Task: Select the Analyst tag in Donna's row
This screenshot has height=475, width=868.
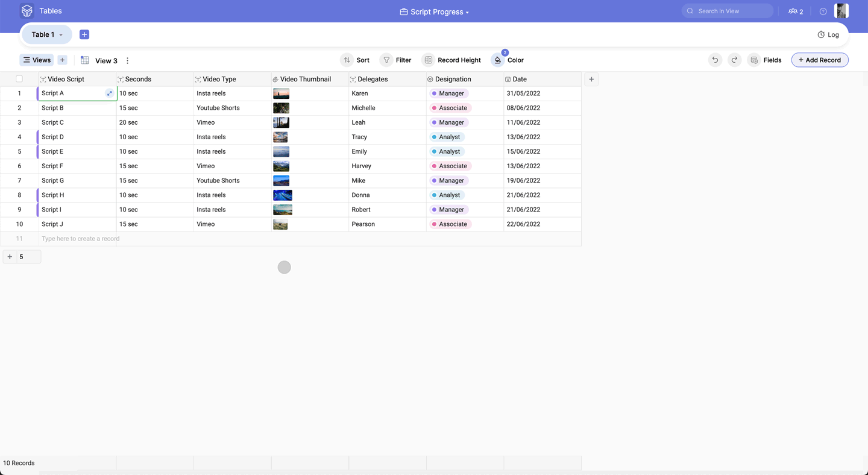Action: pos(447,195)
